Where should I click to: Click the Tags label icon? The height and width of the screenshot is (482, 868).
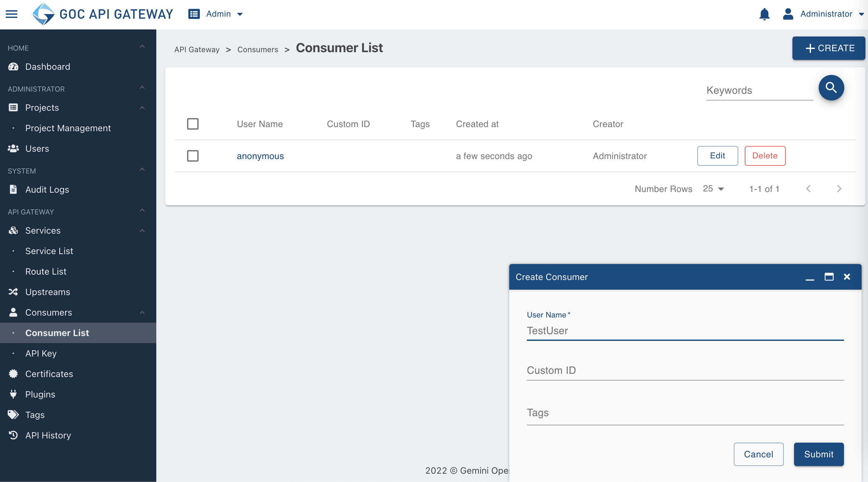click(13, 415)
